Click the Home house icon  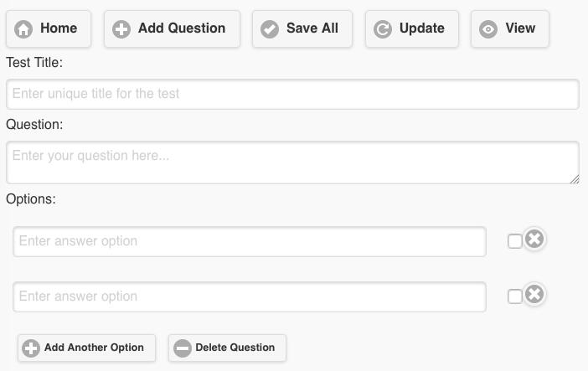[23, 29]
